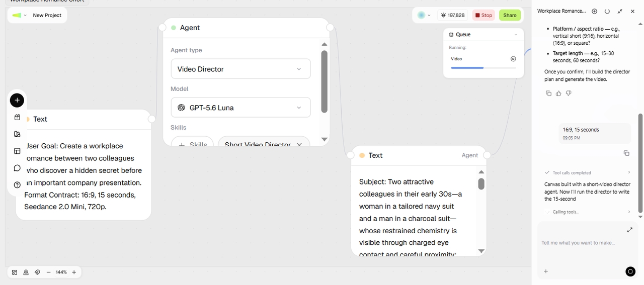Click the Workplace Romance... chat title
644x285 pixels.
coord(561,11)
